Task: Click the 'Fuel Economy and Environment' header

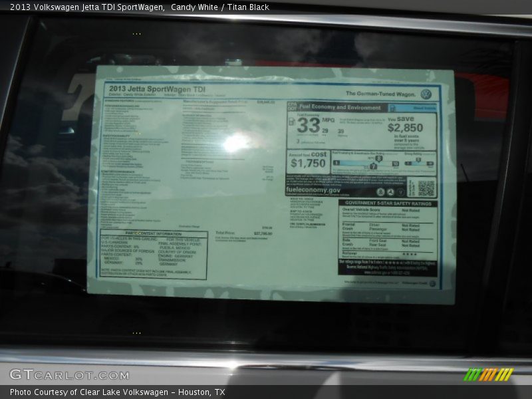Action: coord(340,107)
